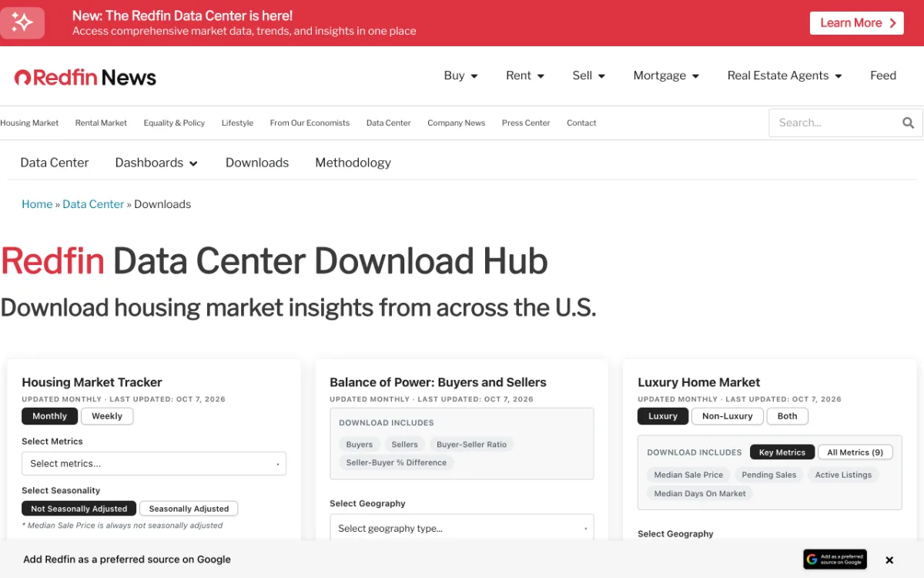The image size is (924, 578).
Task: Click the Seller-Buyer % Difference tag
Action: [x=397, y=462]
